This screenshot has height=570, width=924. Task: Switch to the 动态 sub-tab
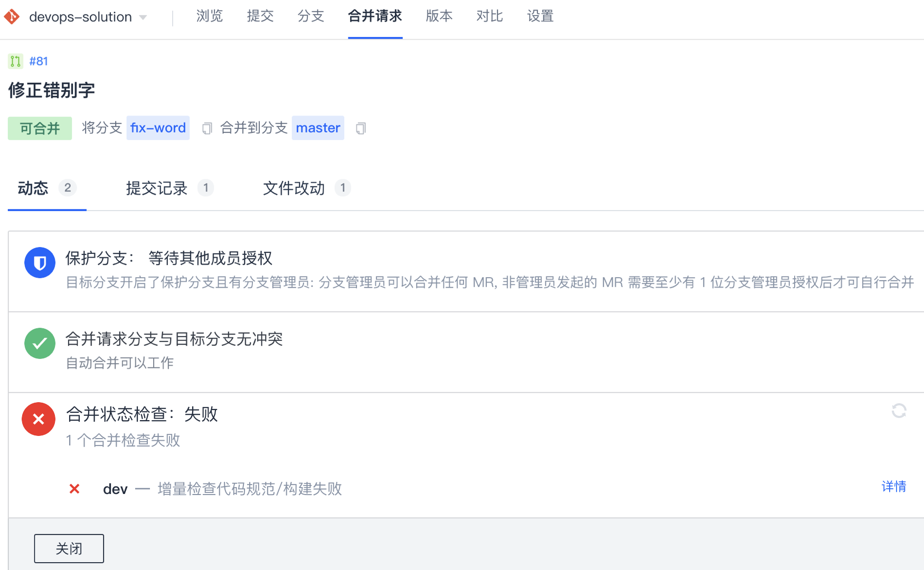[47, 188]
